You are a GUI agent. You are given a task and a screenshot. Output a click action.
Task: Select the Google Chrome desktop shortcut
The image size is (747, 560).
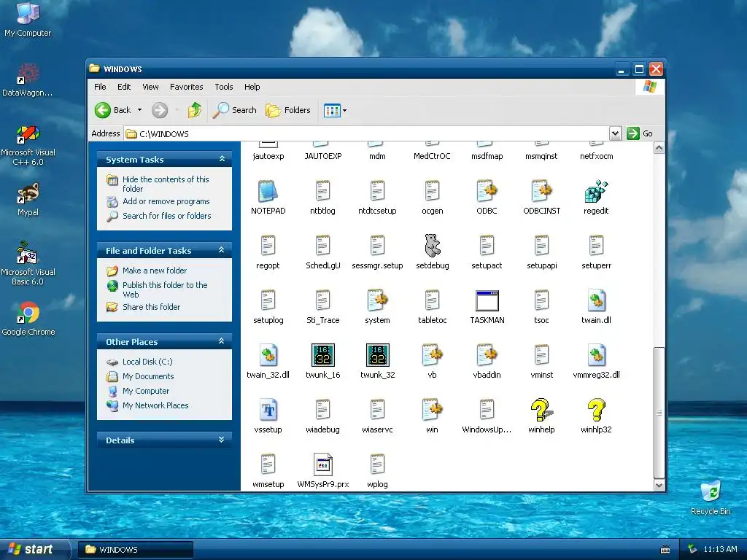click(x=28, y=319)
